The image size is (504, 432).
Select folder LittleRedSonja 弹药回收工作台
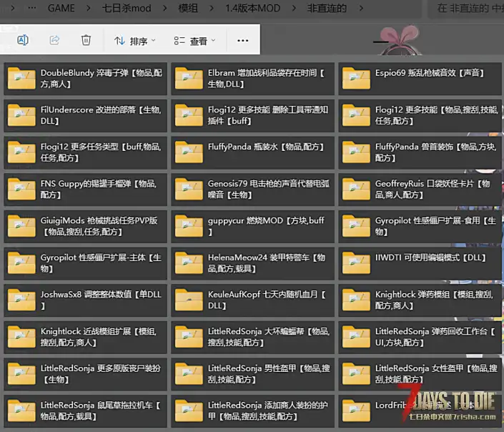(420, 337)
